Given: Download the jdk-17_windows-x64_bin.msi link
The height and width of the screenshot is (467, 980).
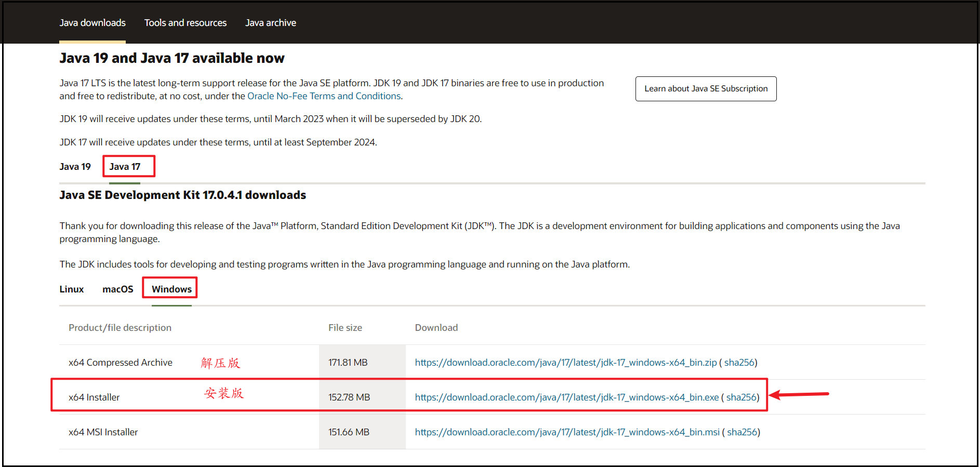Looking at the screenshot, I should click(567, 432).
